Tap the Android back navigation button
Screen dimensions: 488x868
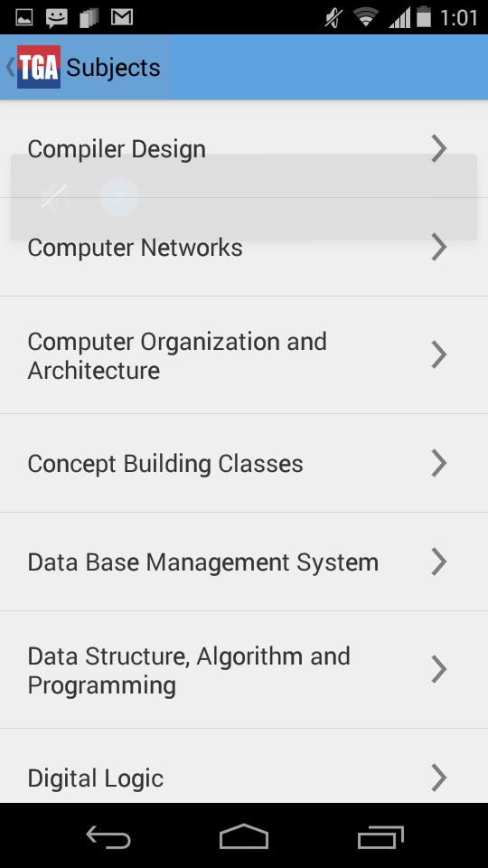[108, 836]
